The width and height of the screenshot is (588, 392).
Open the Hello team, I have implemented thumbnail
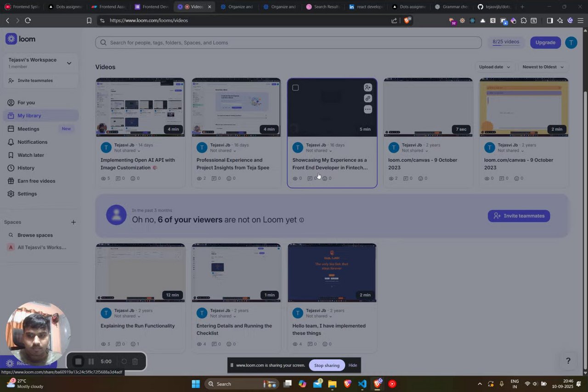point(332,273)
